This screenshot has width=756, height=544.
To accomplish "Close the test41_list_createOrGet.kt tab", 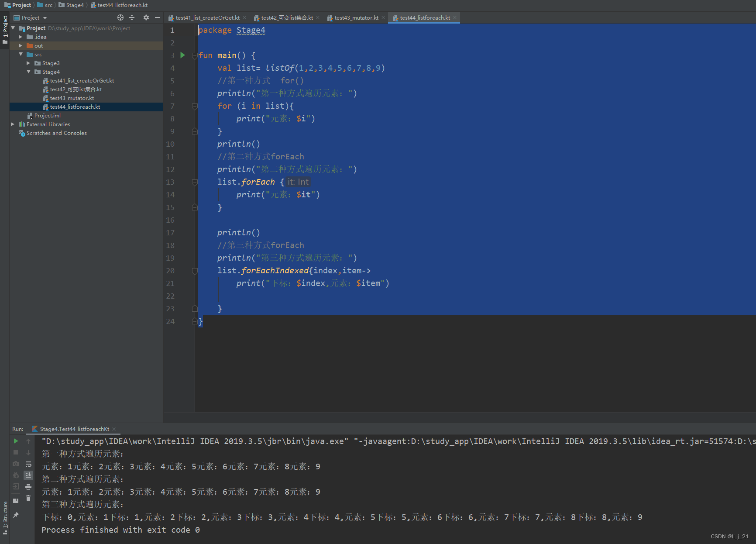I will point(244,18).
